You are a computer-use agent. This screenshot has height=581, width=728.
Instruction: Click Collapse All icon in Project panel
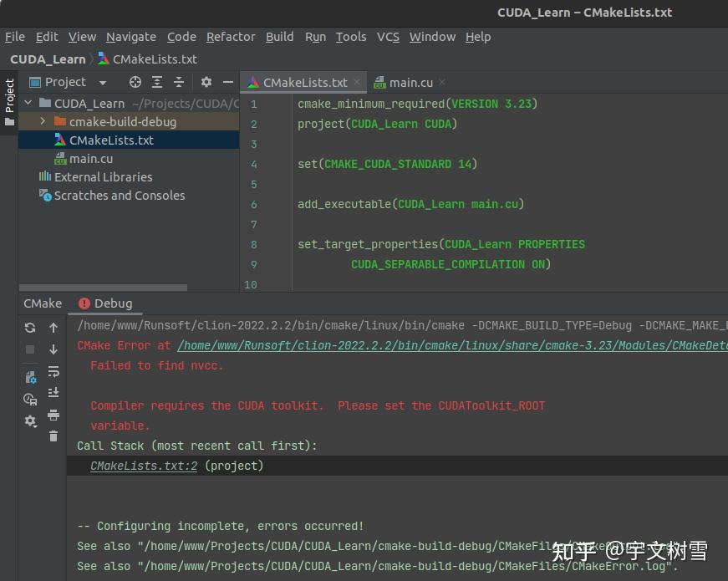(179, 82)
